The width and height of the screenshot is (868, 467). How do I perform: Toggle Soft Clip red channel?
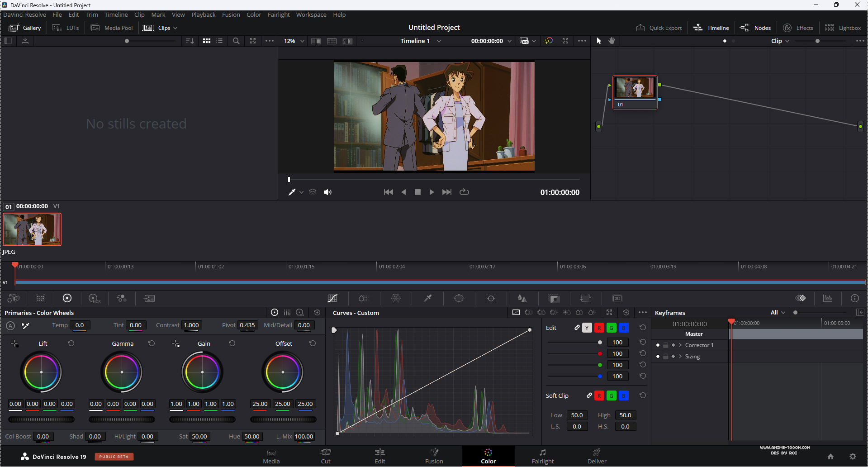(x=599, y=396)
